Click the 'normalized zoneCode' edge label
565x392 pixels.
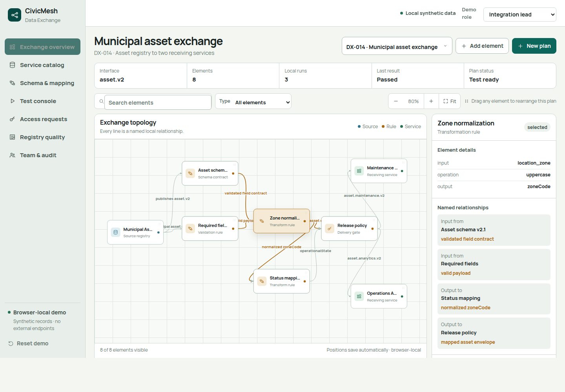click(x=281, y=247)
